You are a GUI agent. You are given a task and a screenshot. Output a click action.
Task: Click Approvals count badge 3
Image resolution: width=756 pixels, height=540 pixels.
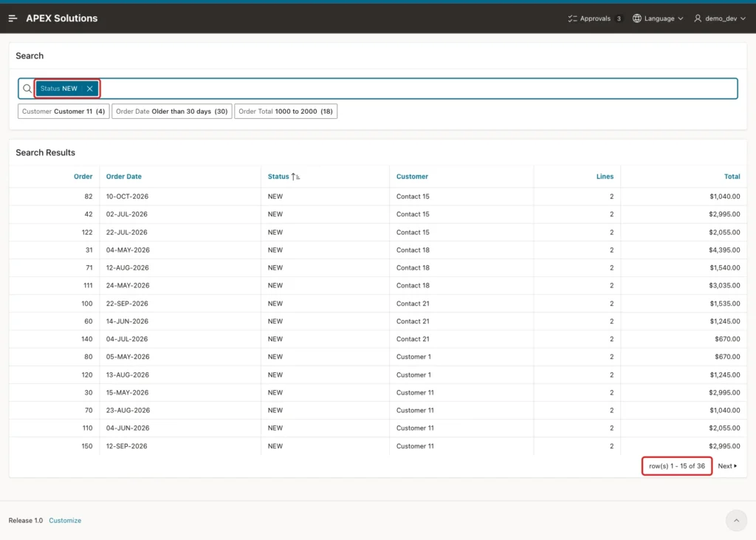(619, 18)
